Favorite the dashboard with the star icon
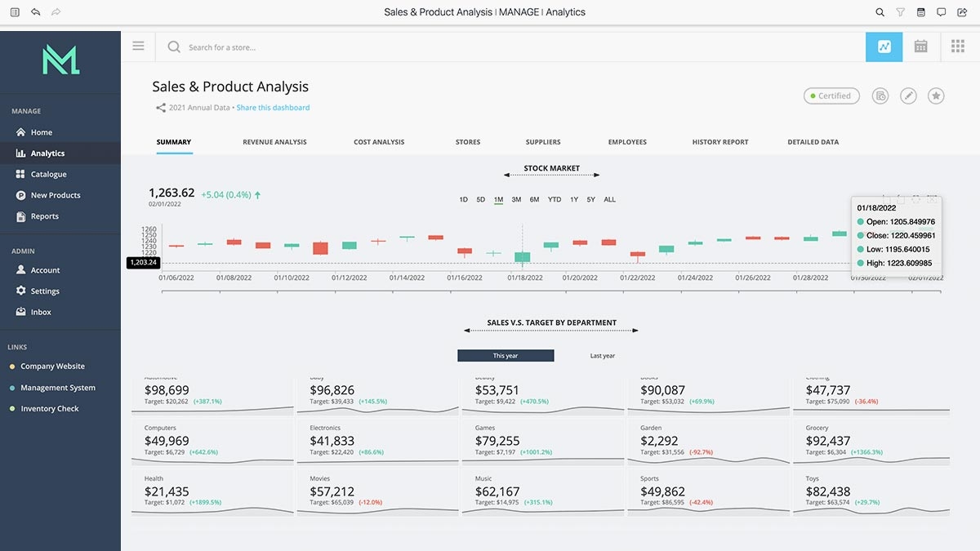 [936, 96]
